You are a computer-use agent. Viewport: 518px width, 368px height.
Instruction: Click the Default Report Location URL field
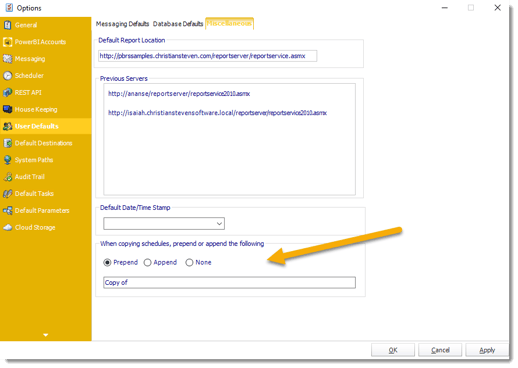pos(207,56)
